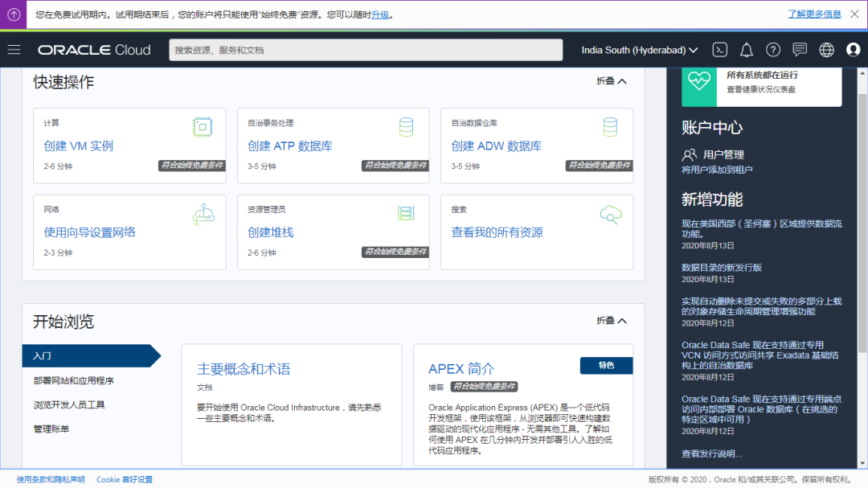This screenshot has width=868, height=488.
Task: Click the help question mark icon
Action: pyautogui.click(x=773, y=50)
